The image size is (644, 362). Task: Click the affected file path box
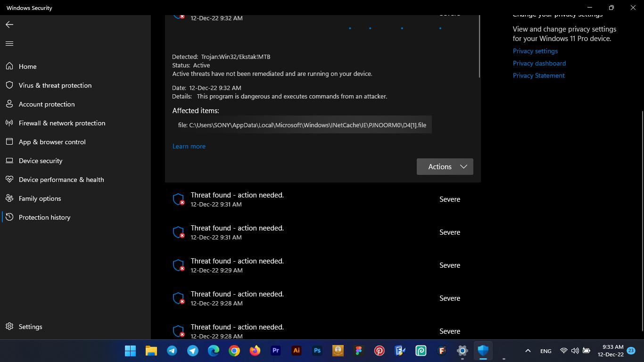(x=302, y=125)
